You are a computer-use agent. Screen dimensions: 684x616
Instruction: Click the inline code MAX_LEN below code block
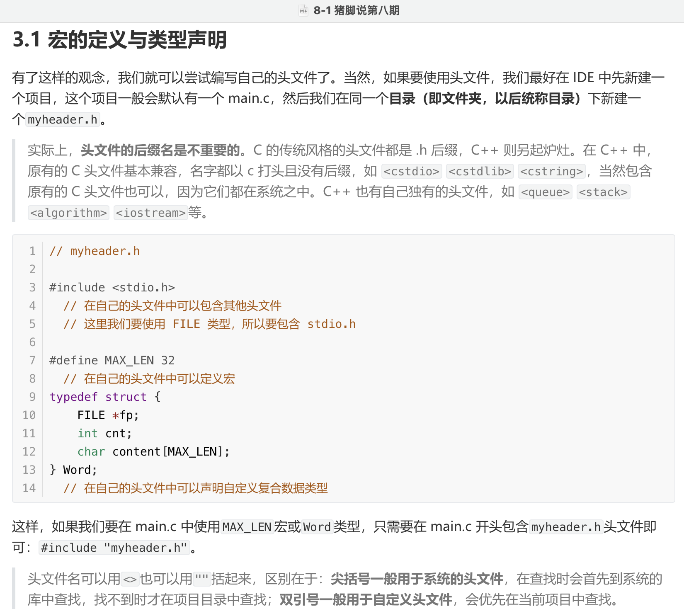point(247,527)
